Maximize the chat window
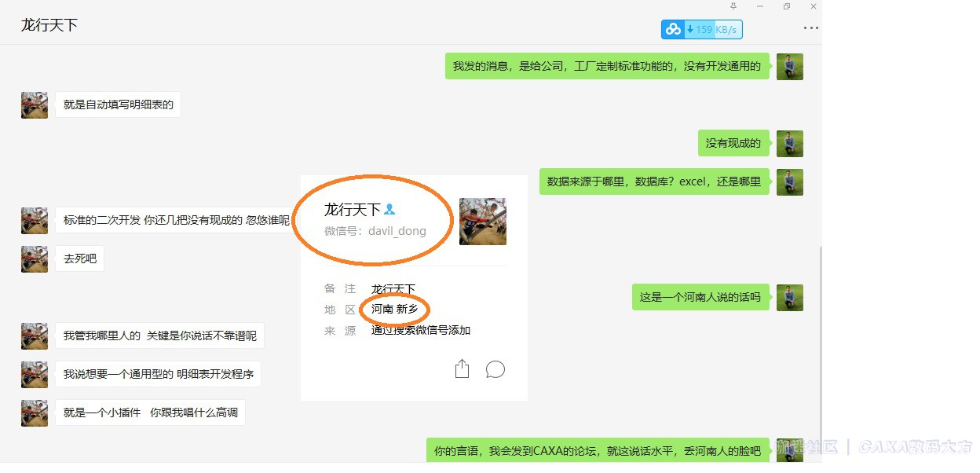Screen dimensions: 980x473 coord(787,6)
